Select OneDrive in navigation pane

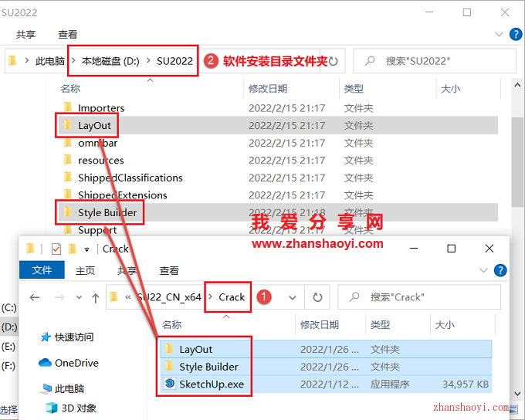tap(76, 363)
